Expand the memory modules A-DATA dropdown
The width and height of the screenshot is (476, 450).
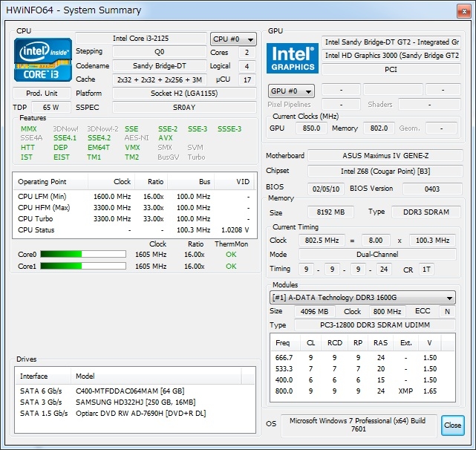[362, 298]
